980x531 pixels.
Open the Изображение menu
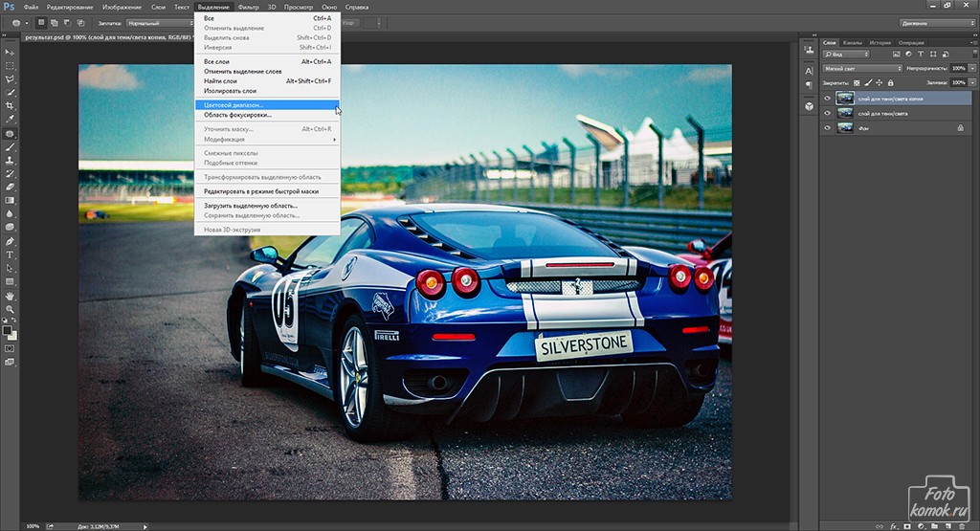(x=122, y=7)
